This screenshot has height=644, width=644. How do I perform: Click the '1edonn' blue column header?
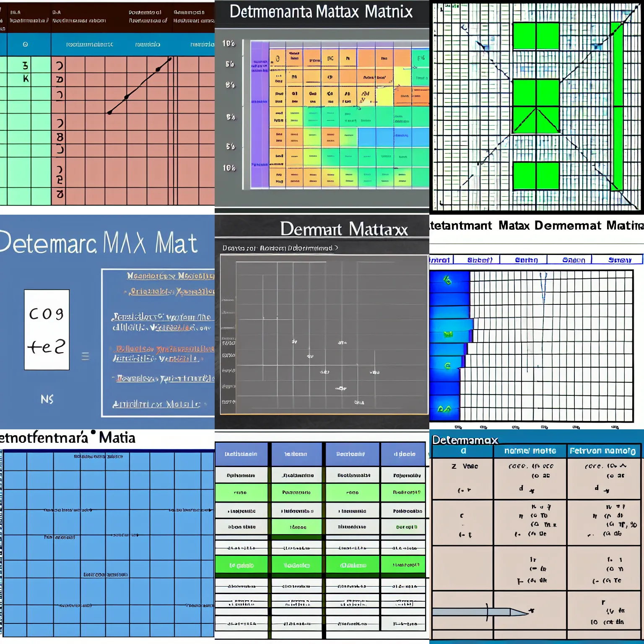[x=296, y=454]
